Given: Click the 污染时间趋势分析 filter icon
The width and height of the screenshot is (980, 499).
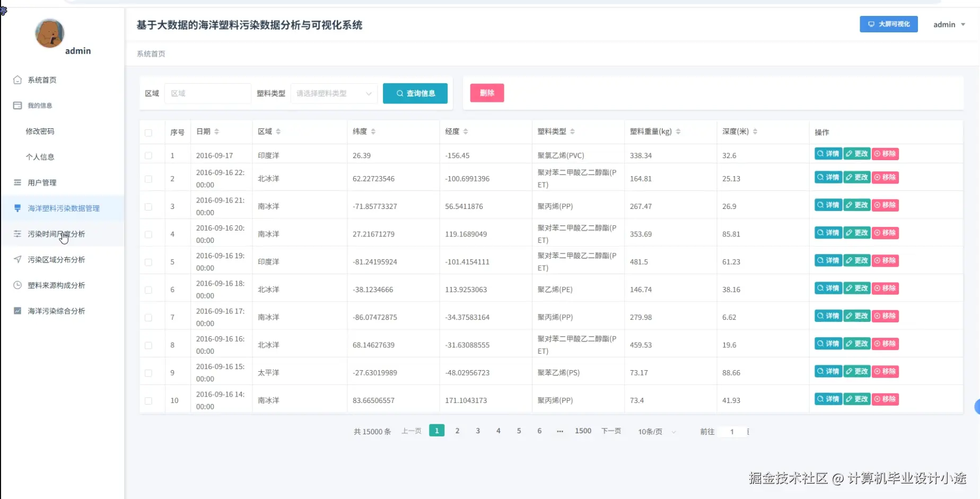Looking at the screenshot, I should [x=17, y=233].
